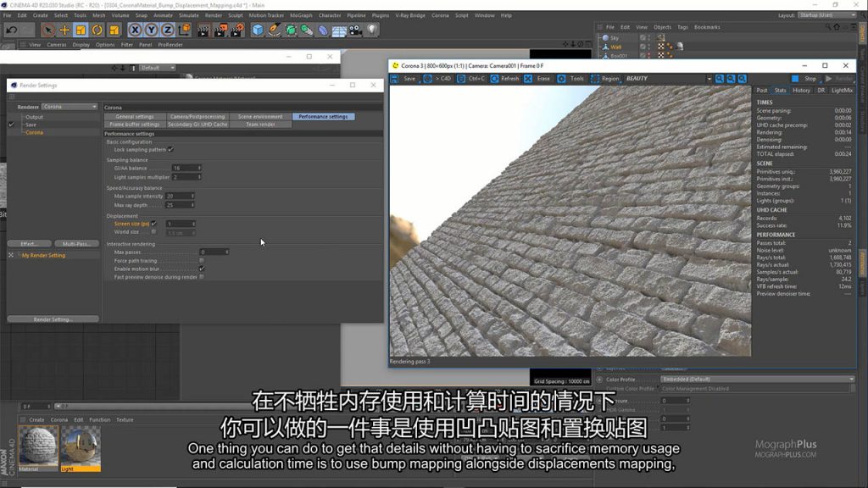This screenshot has height=488, width=868.
Task: Click the Undo arrow in the main toolbar
Action: [x=12, y=30]
